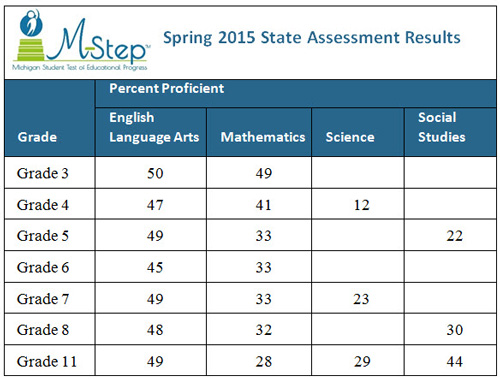Click the Grade 4 Science value 12

click(362, 205)
